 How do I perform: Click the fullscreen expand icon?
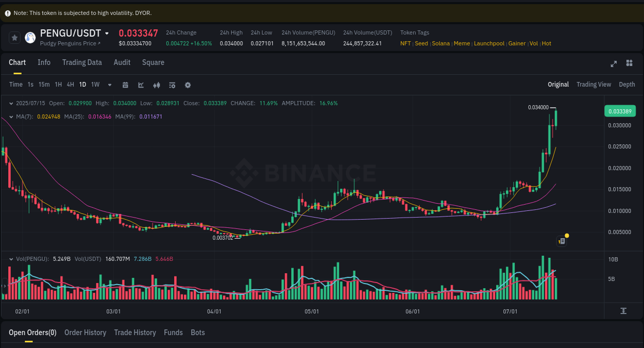click(614, 63)
